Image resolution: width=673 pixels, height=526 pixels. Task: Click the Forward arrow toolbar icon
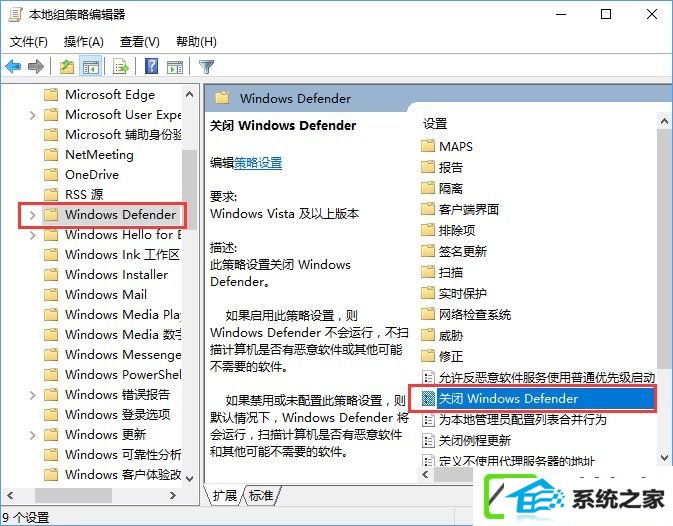tap(36, 67)
